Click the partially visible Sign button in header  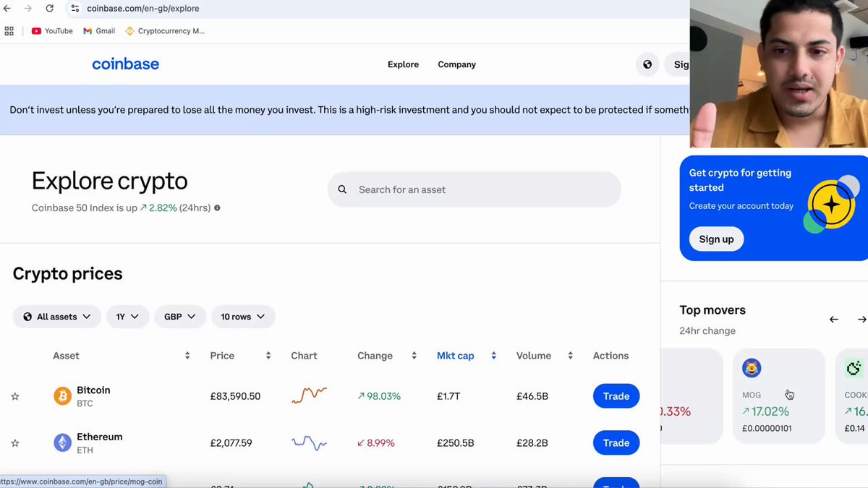[x=677, y=64]
